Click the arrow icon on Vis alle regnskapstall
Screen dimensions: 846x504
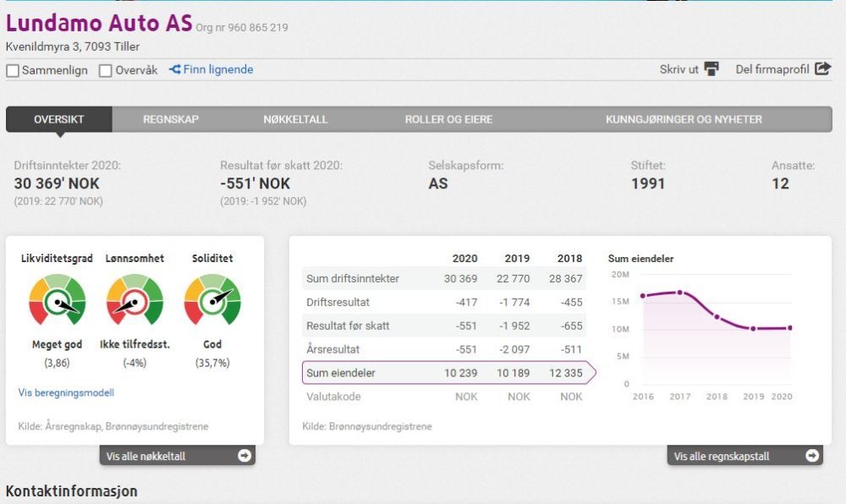coord(812,456)
